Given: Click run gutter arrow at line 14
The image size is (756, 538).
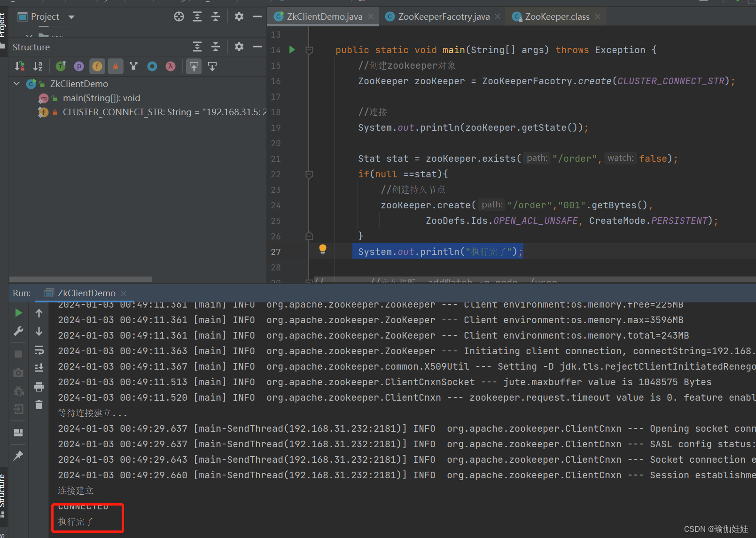Looking at the screenshot, I should click(292, 49).
